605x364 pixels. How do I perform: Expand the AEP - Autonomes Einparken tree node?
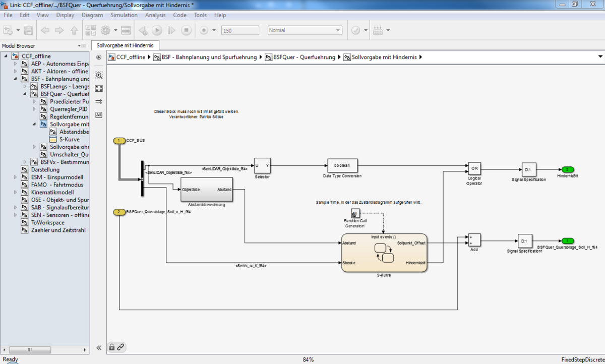click(x=16, y=64)
